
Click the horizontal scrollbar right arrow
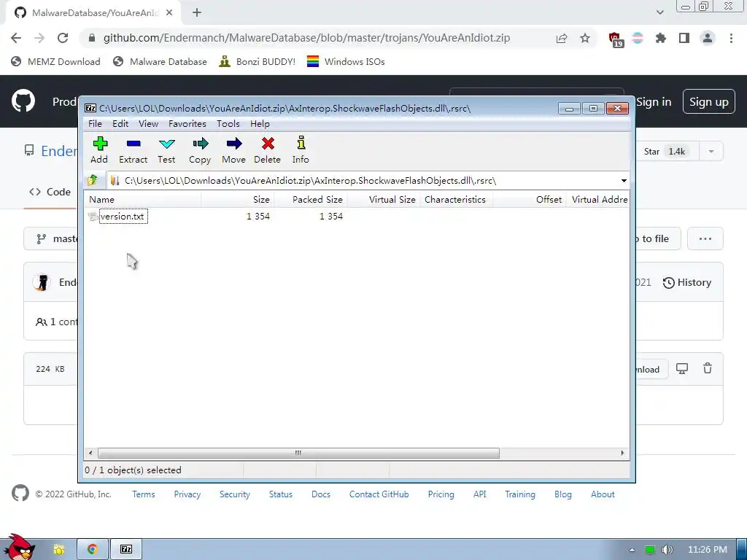tap(622, 453)
